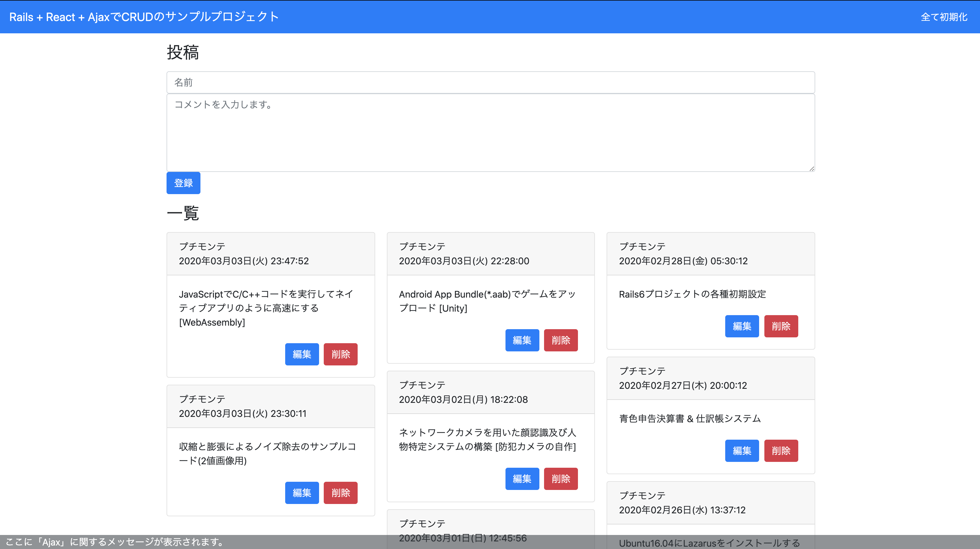Click the Android App Bundle(*.aab) post text
980x549 pixels.
point(487,301)
